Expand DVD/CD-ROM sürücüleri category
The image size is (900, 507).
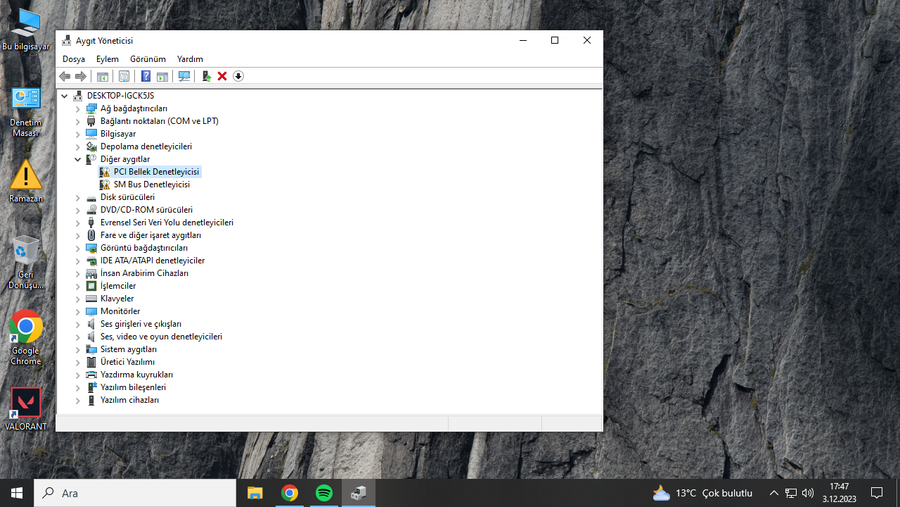pyautogui.click(x=77, y=210)
